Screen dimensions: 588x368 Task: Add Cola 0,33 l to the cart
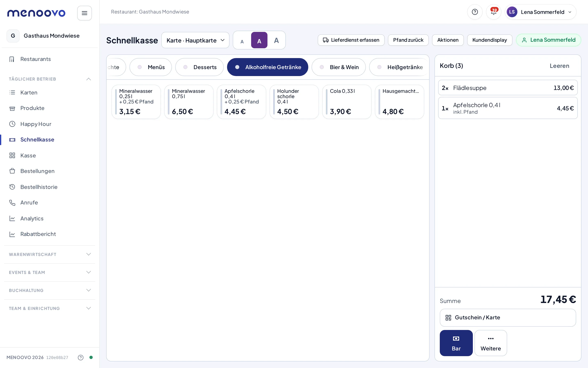347,102
